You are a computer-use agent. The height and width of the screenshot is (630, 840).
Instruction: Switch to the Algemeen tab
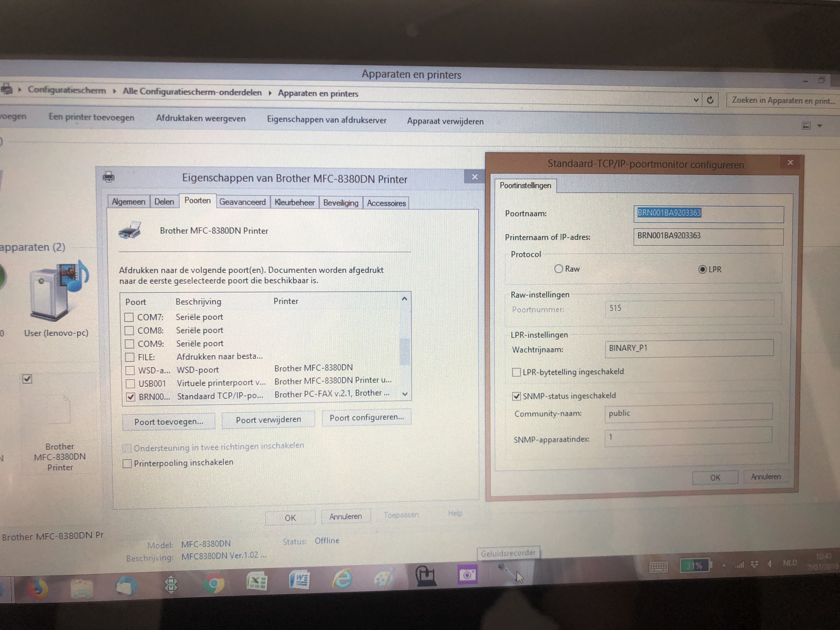[128, 202]
